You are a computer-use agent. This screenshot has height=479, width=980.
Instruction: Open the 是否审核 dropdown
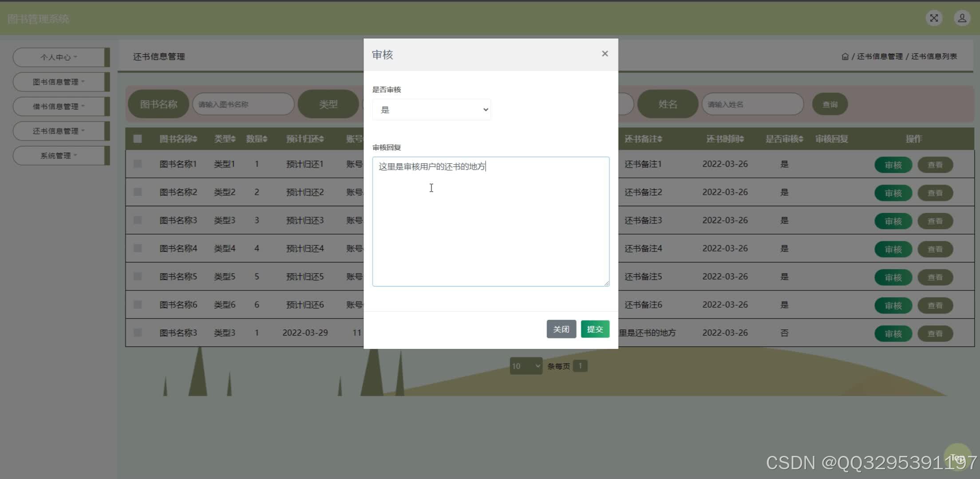pyautogui.click(x=431, y=110)
